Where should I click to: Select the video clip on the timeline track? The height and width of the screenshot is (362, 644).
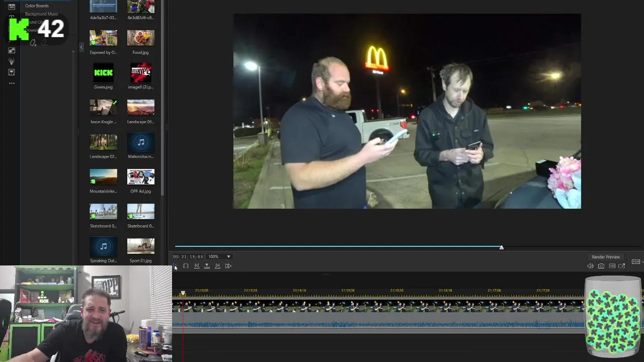(x=377, y=306)
